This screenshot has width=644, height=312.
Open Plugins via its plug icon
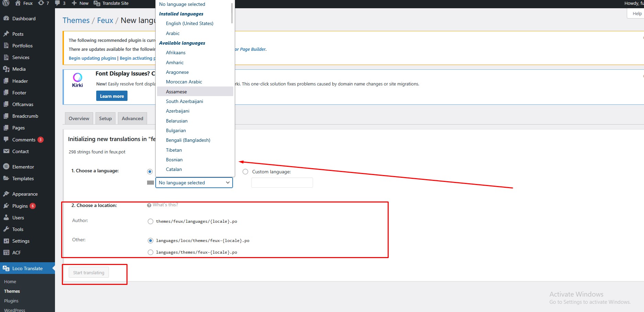click(x=6, y=206)
